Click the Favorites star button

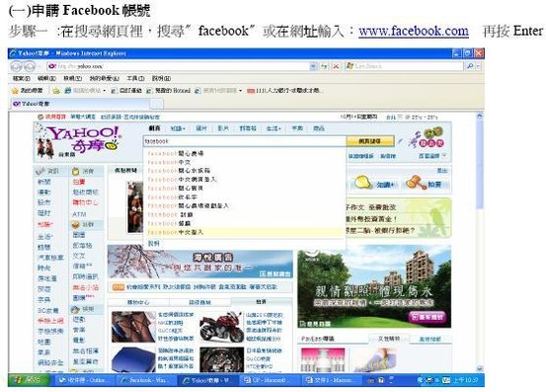[28, 91]
